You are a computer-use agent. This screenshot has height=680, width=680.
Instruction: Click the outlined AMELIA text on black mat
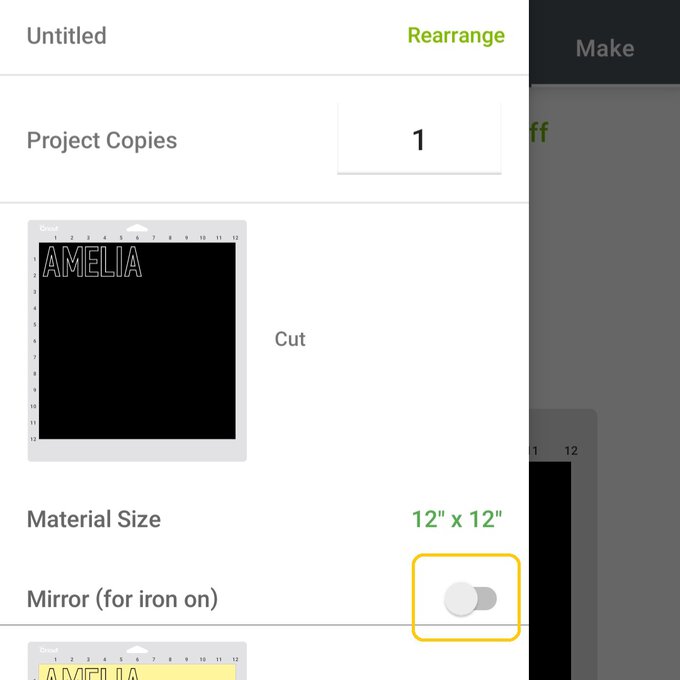92,262
